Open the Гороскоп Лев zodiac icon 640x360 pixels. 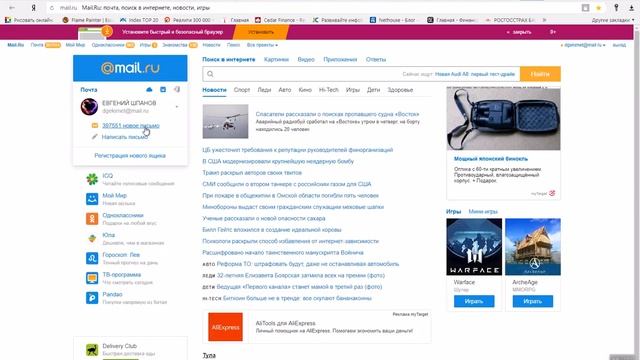92,258
